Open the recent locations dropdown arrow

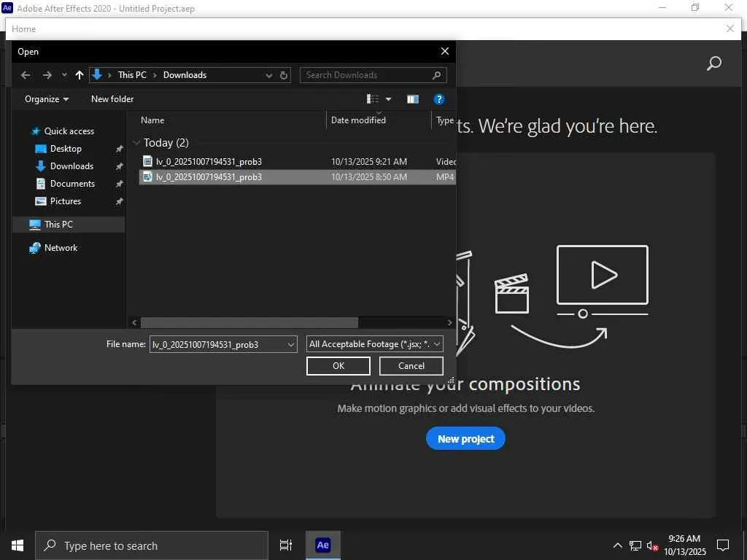(x=64, y=75)
